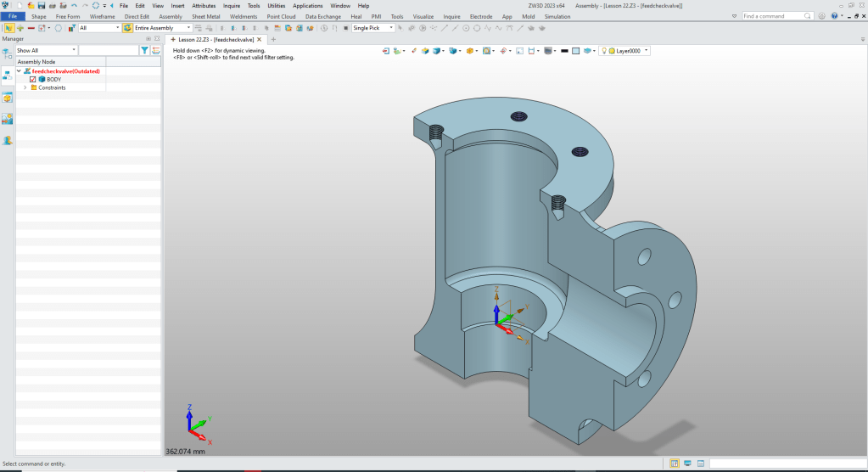Open the Inquire menu in menu bar
Image resolution: width=868 pixels, height=472 pixels.
click(x=231, y=5)
